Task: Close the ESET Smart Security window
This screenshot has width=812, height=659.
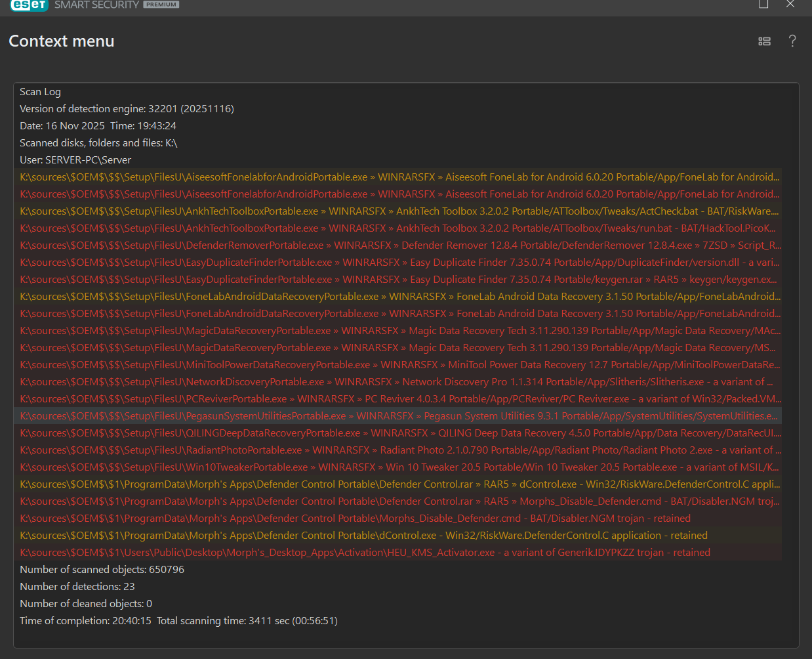Action: point(790,5)
